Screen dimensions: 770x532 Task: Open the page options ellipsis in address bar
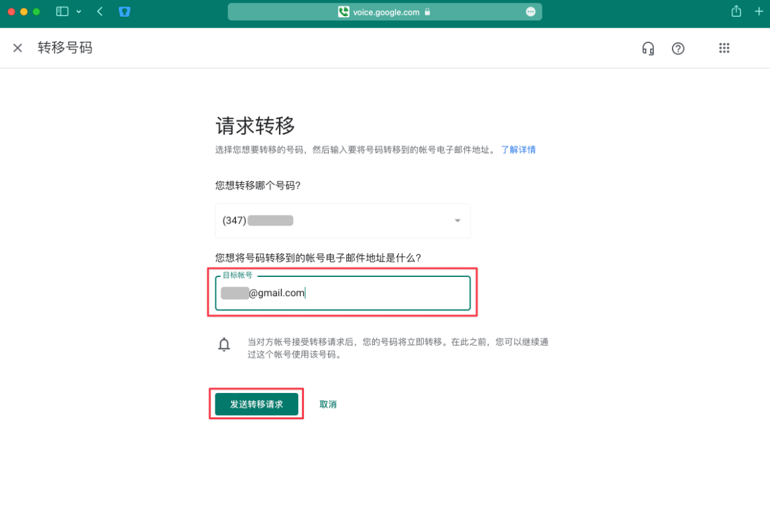click(x=530, y=12)
